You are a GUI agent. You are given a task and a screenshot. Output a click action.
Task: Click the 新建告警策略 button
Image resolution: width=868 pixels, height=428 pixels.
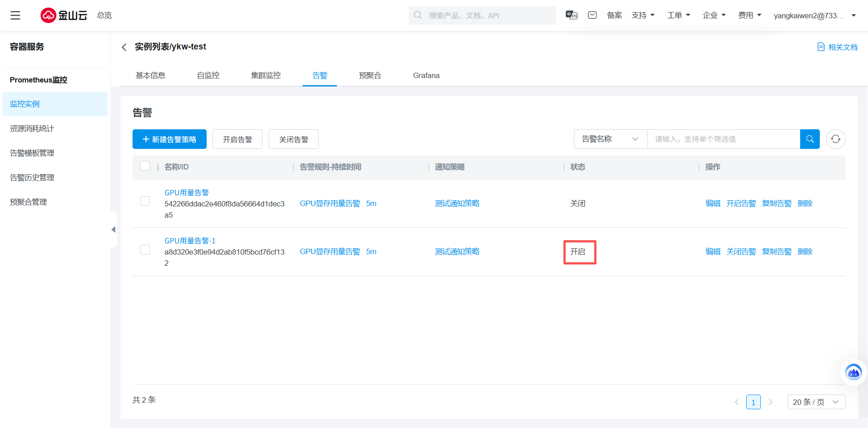[170, 139]
